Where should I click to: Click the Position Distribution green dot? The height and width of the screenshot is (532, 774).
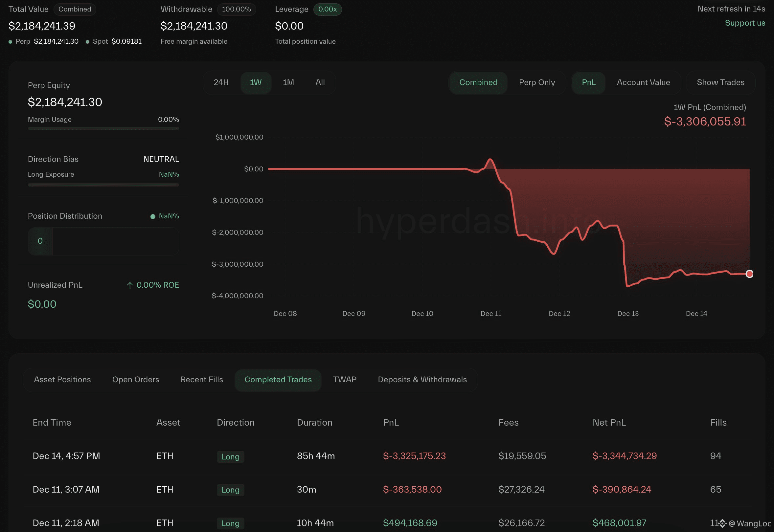[153, 217]
